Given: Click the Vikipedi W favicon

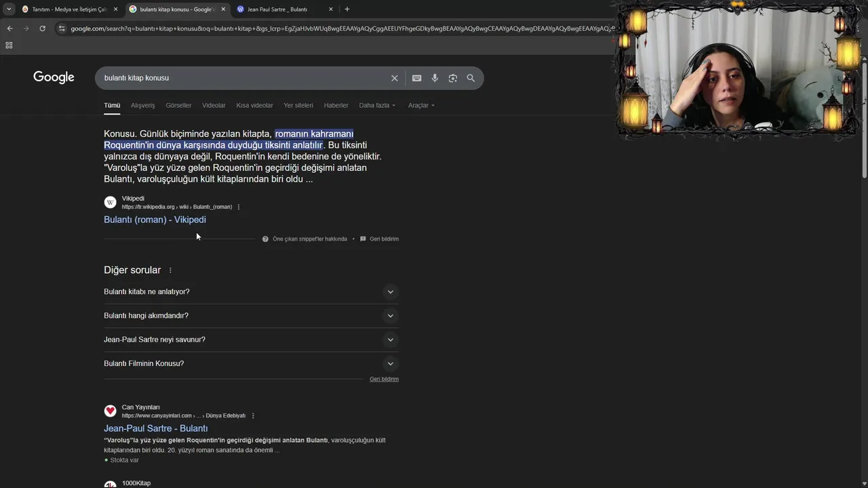Looking at the screenshot, I should (110, 202).
